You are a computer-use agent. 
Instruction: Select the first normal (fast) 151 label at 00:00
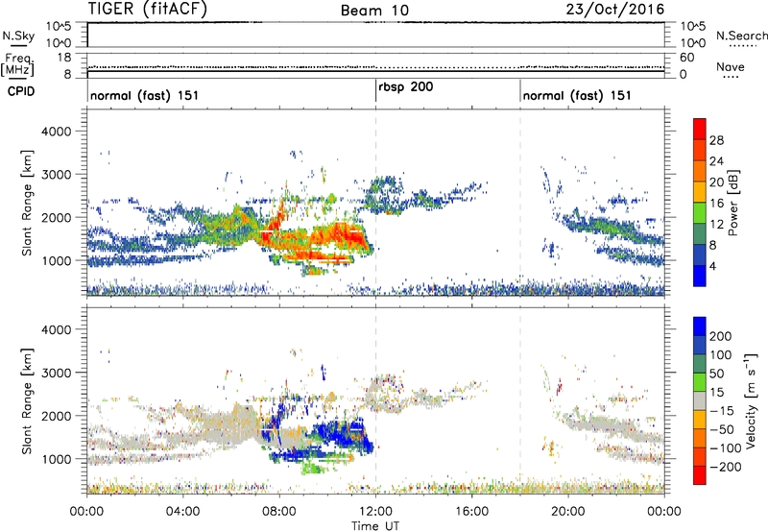[145, 95]
